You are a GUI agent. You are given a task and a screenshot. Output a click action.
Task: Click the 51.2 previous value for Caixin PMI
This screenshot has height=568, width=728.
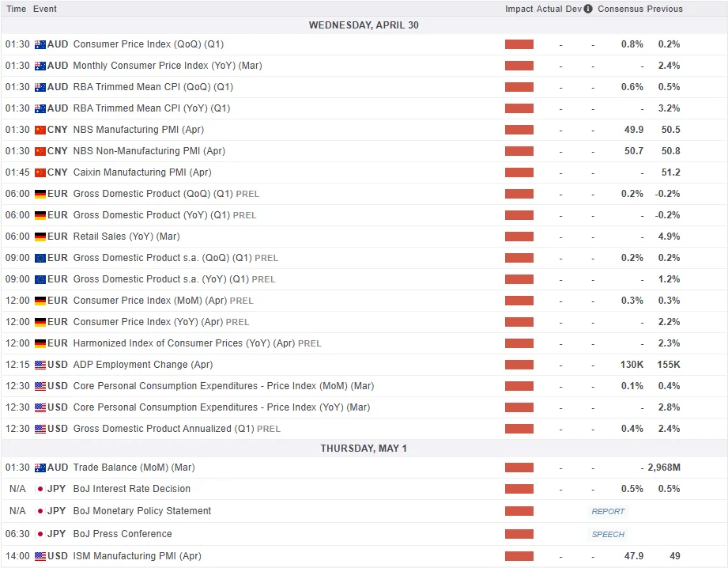point(671,172)
